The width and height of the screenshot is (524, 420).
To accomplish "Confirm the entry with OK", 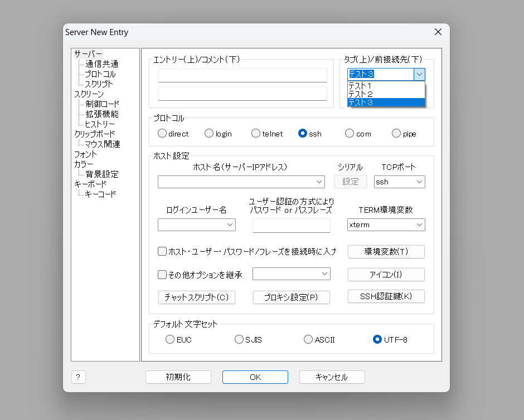I will tap(255, 377).
